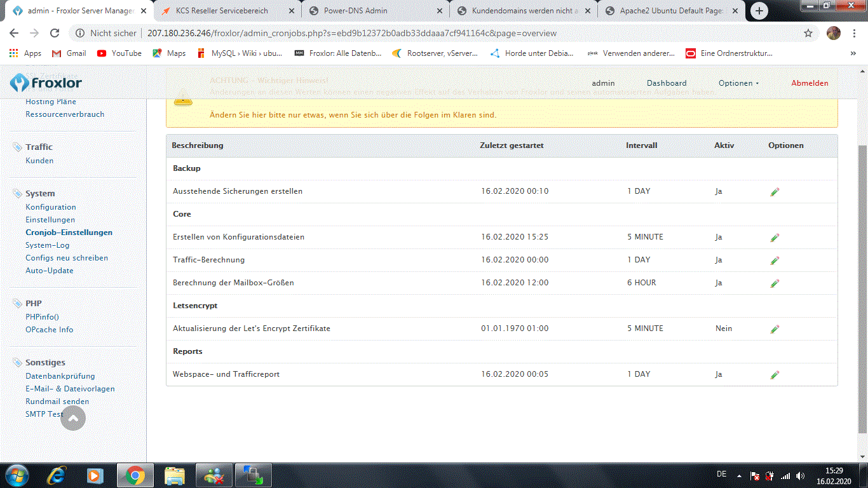
Task: Switch to the Power-DNS Admin tab
Action: 355,11
